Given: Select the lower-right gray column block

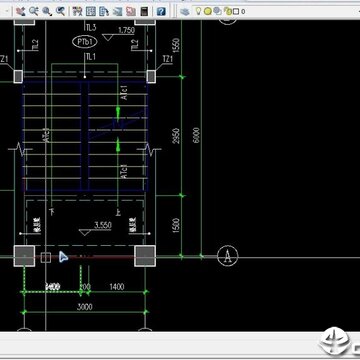Looking at the screenshot, I should 145,256.
